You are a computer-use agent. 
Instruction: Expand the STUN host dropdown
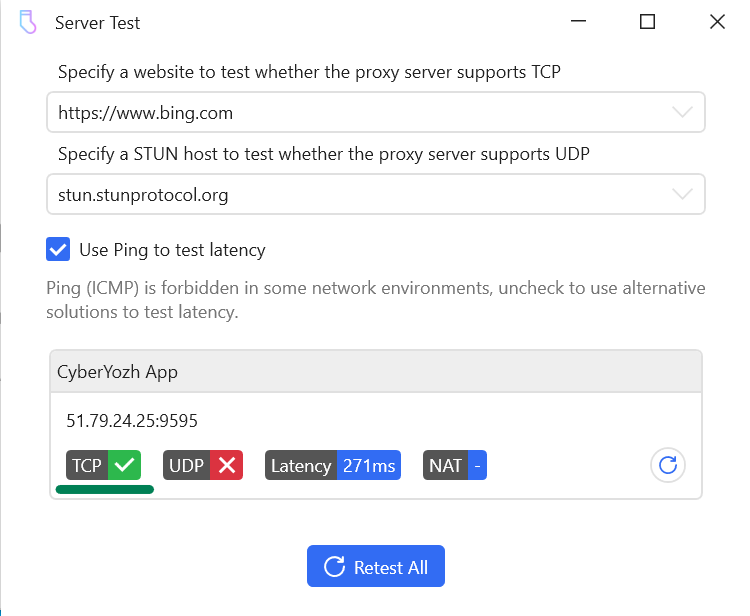[682, 195]
